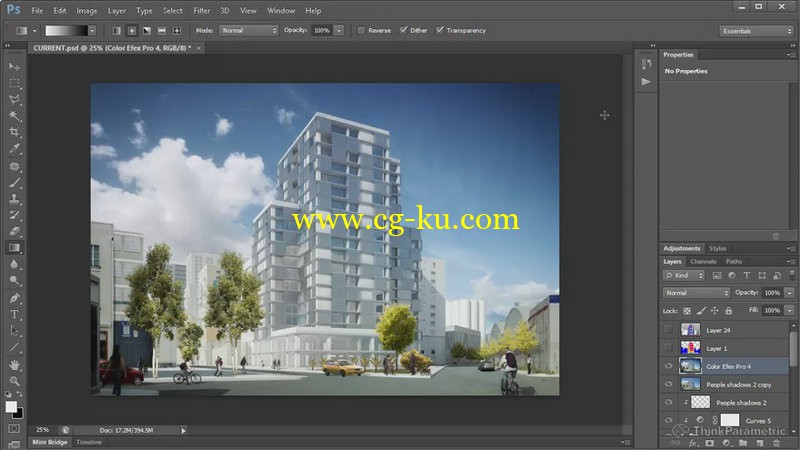Screen dimensions: 800x450
Task: Select the Crop tool
Action: [14, 132]
